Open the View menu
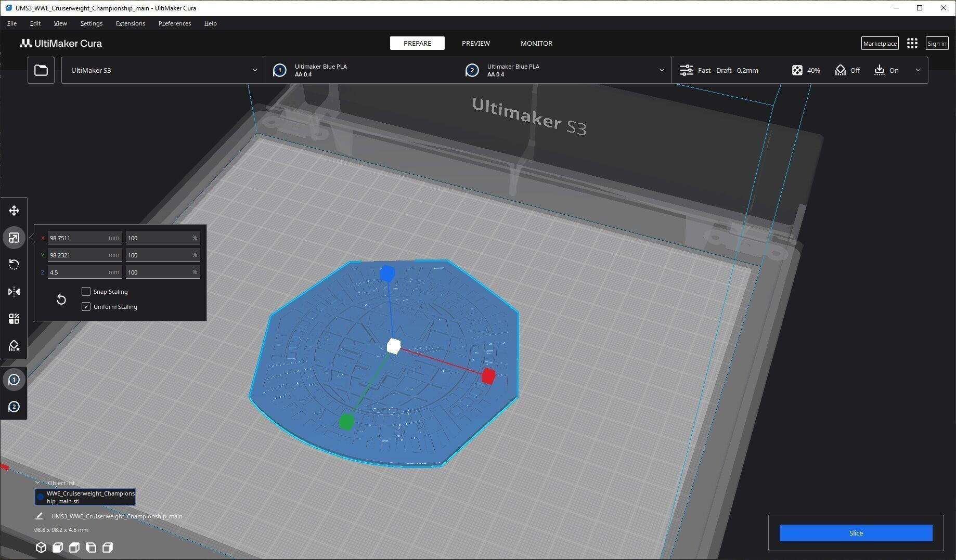The height and width of the screenshot is (560, 956). pos(60,23)
